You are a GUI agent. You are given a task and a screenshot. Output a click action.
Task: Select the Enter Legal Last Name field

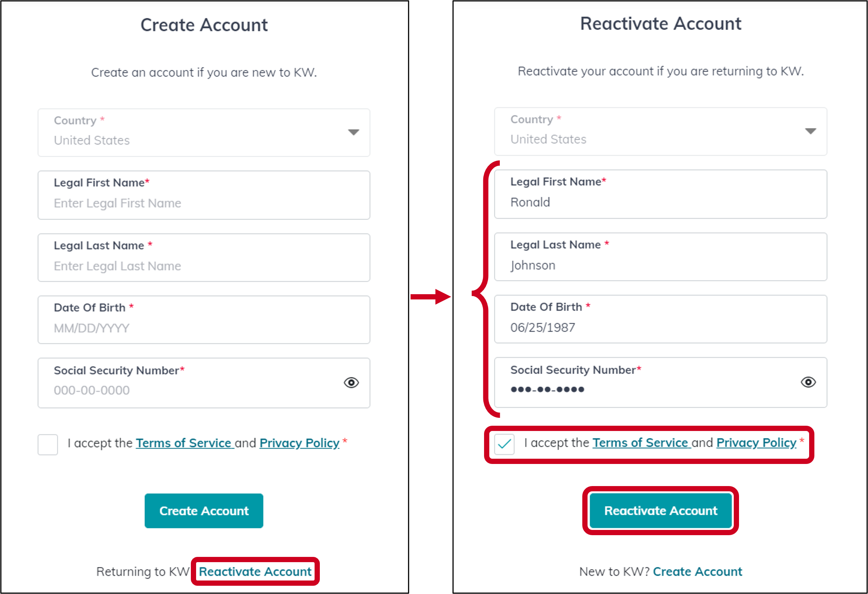pyautogui.click(x=204, y=266)
